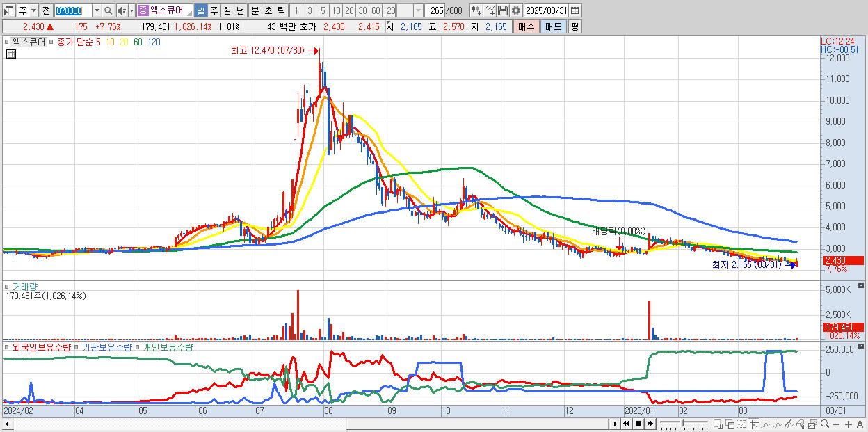This screenshot has width=868, height=432.
Task: Click the 증 market badge before stock name
Action: 143,10
